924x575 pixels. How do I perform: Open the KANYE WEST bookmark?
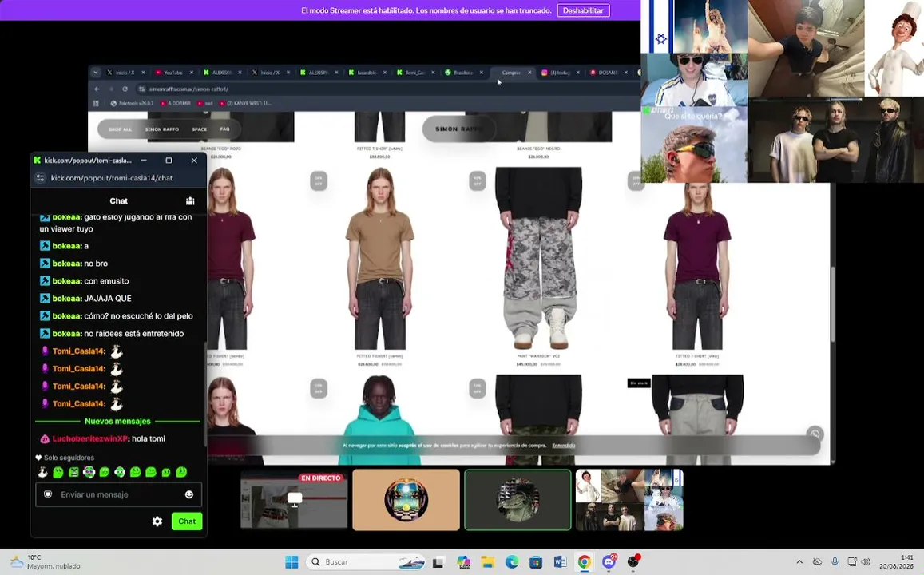coord(245,103)
